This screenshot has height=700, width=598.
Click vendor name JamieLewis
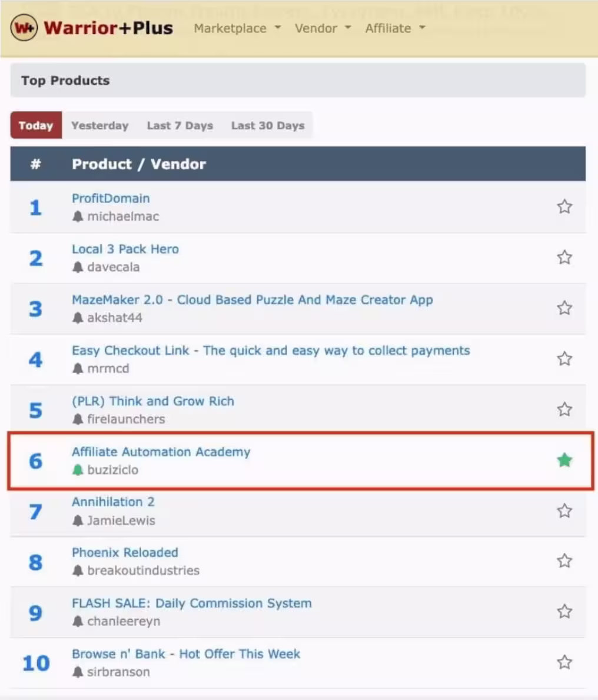(x=121, y=521)
